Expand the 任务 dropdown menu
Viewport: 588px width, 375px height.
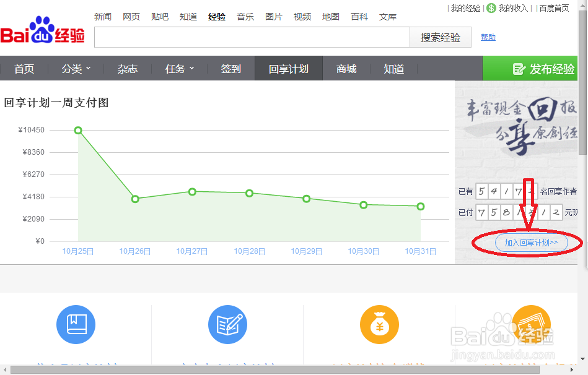(x=180, y=69)
